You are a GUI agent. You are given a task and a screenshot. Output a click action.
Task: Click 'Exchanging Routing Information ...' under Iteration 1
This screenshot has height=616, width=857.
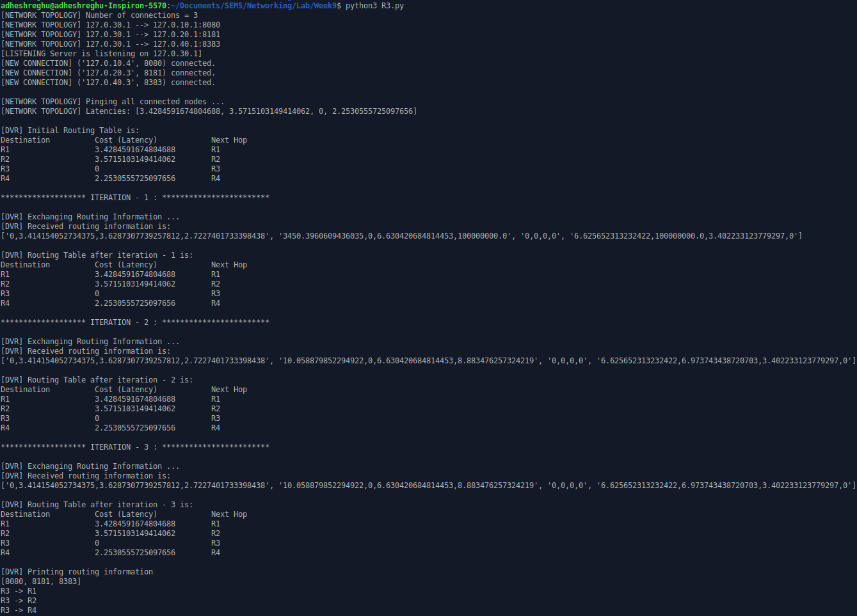(x=90, y=217)
